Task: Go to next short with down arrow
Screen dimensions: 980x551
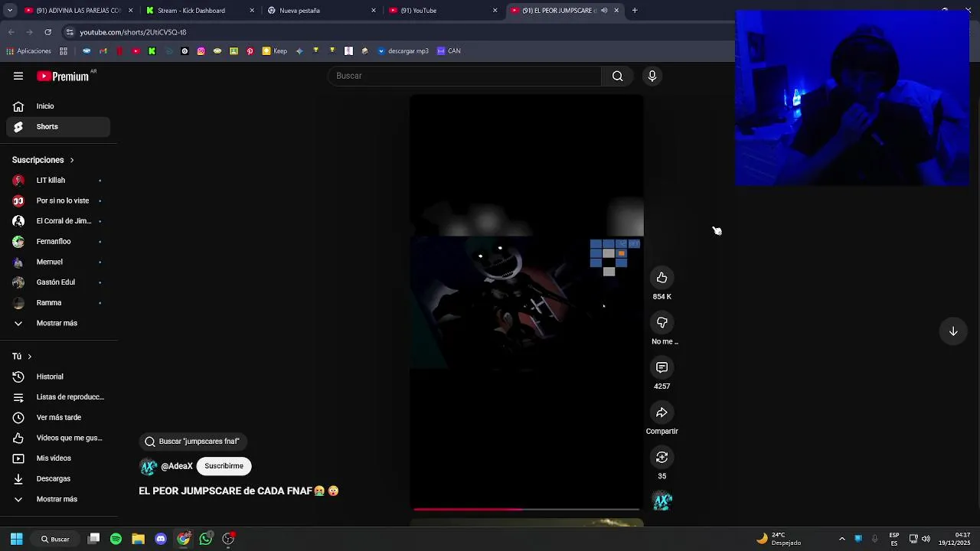Action: click(x=953, y=331)
